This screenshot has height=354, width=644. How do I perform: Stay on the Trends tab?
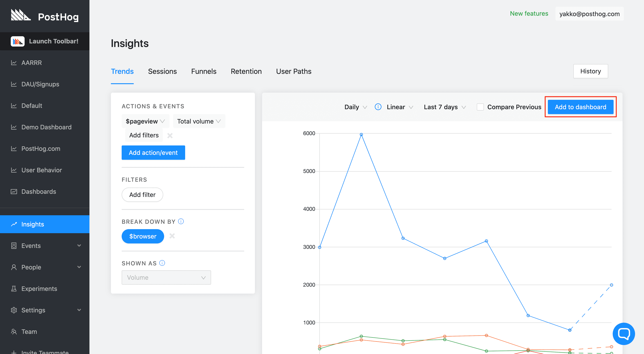click(122, 72)
